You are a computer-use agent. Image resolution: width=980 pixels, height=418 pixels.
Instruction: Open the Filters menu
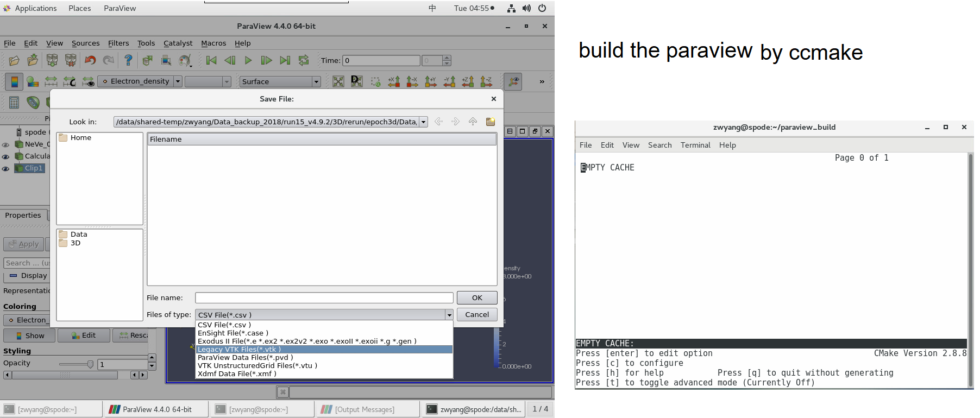(118, 43)
